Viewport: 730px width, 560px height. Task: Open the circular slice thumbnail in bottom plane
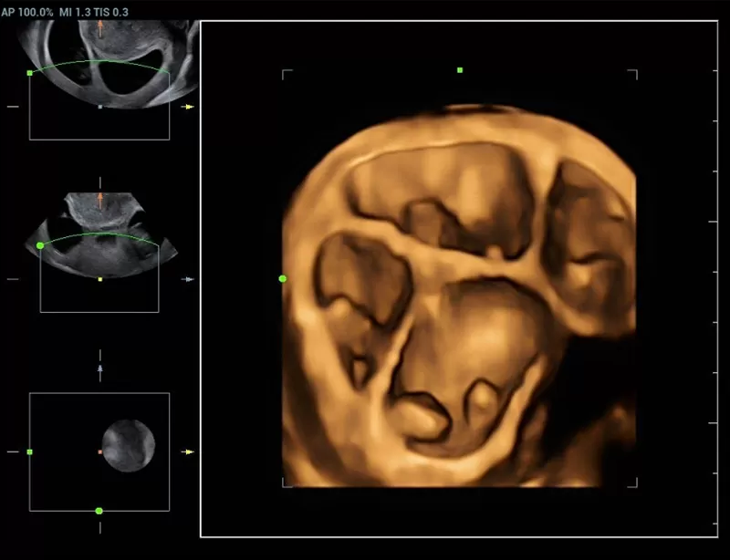128,446
